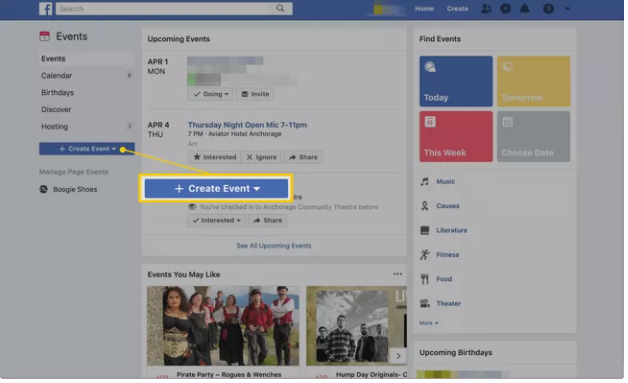Viewport: 628px width, 383px height.
Task: Click the ribbon icon beside Causes
Action: pos(425,206)
